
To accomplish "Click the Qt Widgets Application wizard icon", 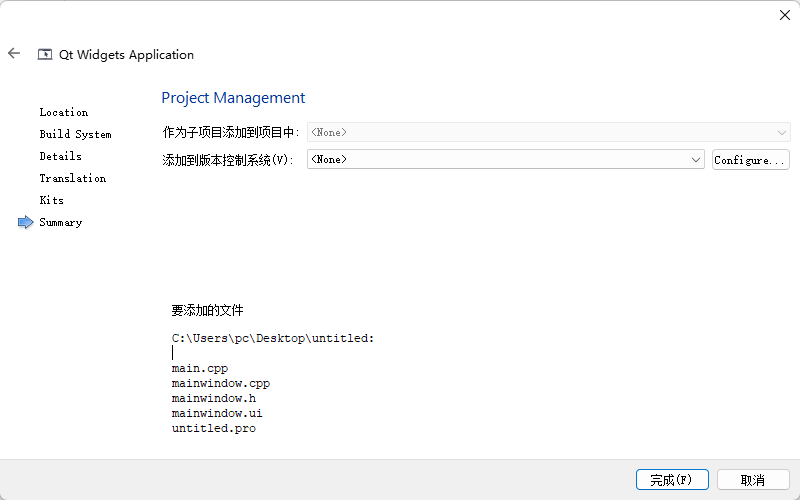I will pyautogui.click(x=45, y=55).
